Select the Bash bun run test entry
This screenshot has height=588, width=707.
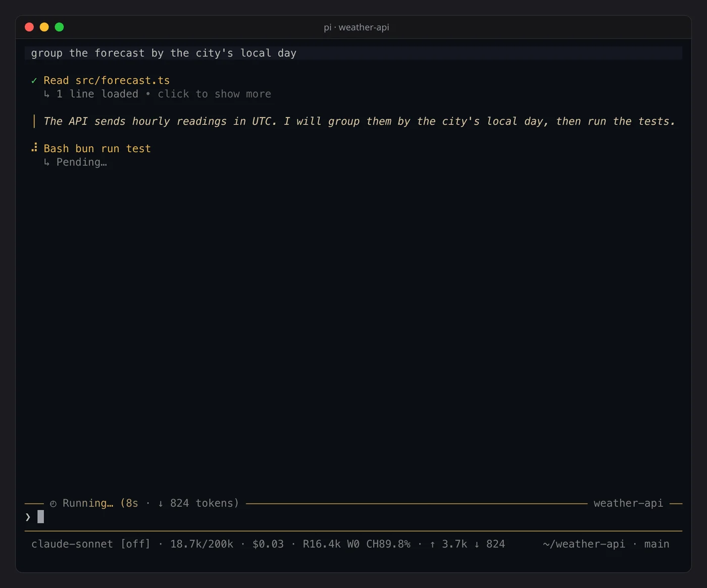[97, 148]
